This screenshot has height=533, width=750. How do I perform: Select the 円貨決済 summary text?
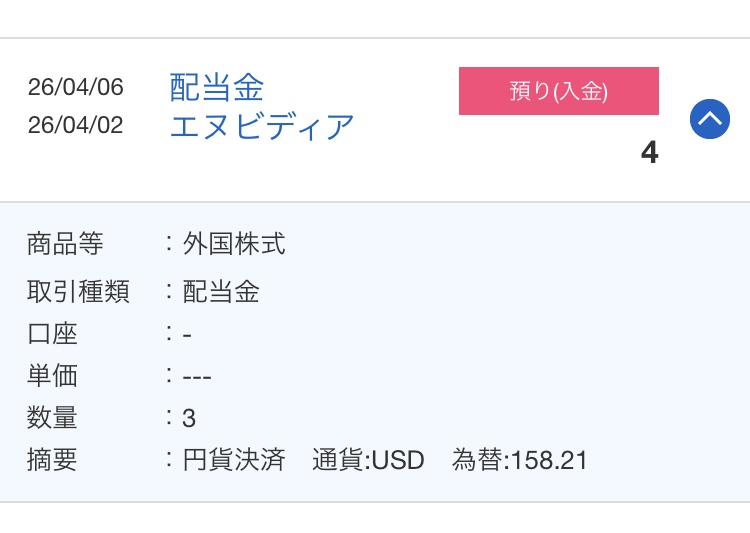[x=234, y=460]
